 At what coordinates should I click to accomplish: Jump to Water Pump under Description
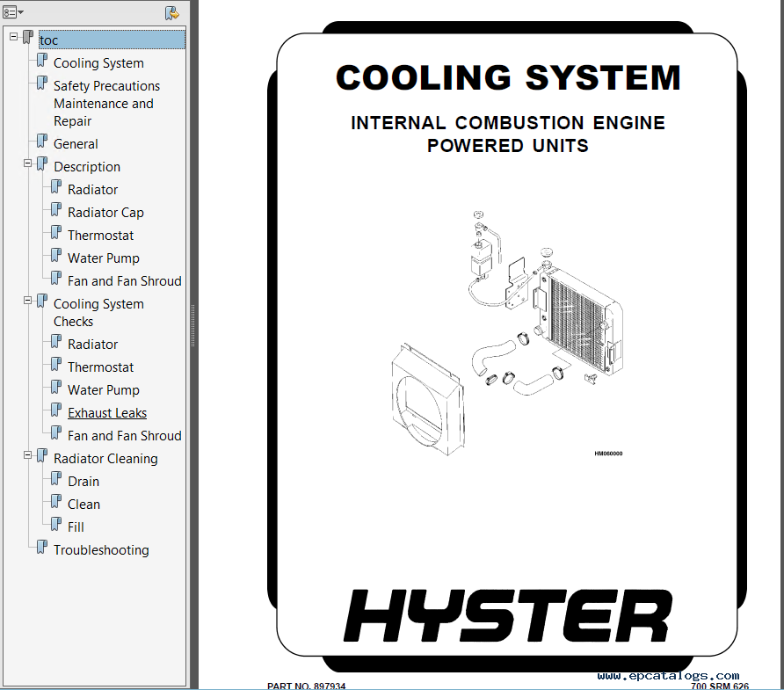[104, 258]
